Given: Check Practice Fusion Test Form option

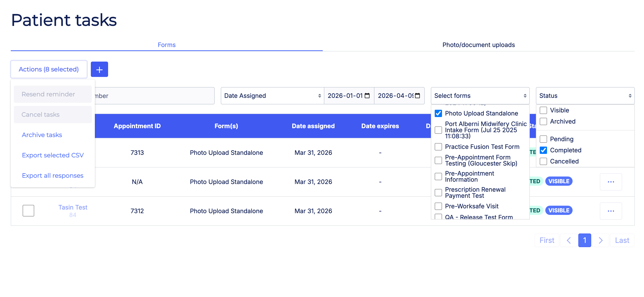Looking at the screenshot, I should coord(438,147).
